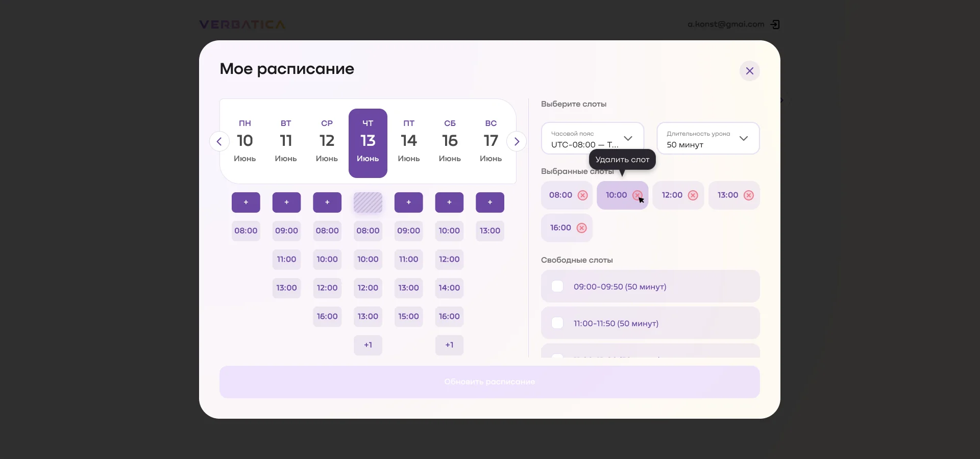Open the lesson duration dropdown

708,138
